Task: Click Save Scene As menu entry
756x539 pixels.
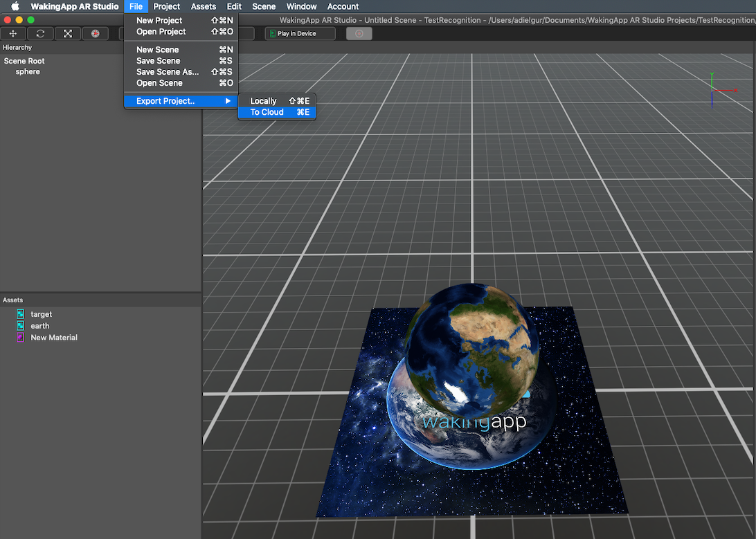Action: [x=168, y=72]
